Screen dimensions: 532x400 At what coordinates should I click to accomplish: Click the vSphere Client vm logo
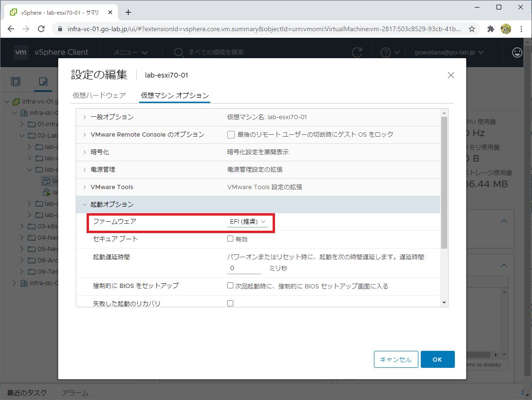(21, 52)
